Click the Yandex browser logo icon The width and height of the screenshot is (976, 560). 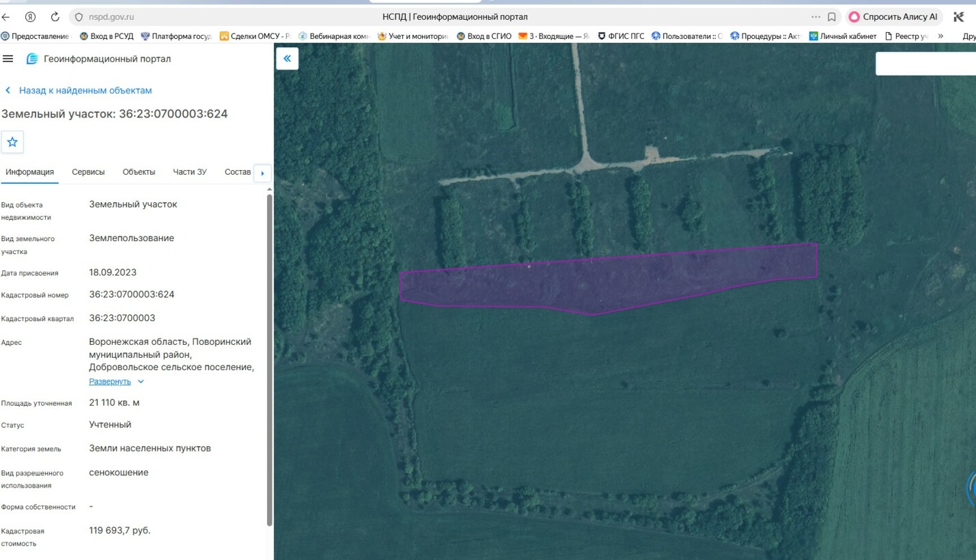click(30, 16)
